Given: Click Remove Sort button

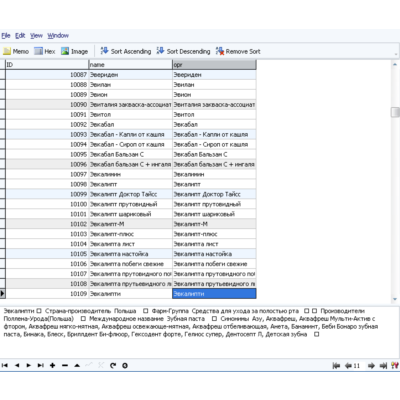Looking at the screenshot, I should [x=238, y=51].
